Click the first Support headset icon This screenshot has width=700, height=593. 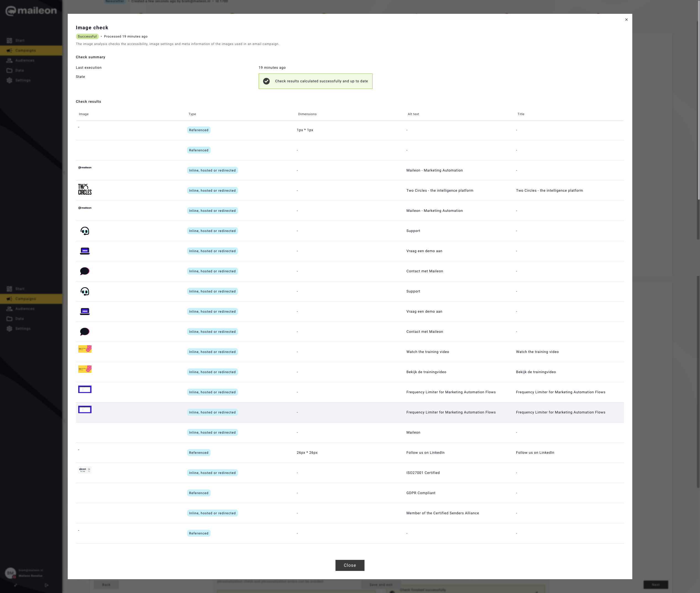[x=85, y=231]
